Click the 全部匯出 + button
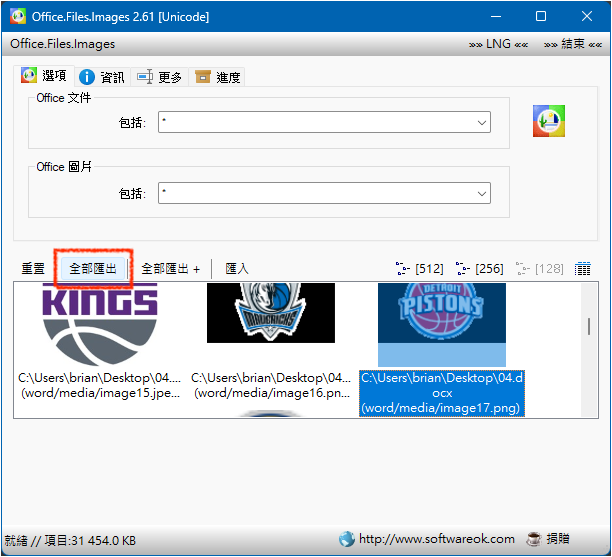This screenshot has height=557, width=612. [170, 268]
